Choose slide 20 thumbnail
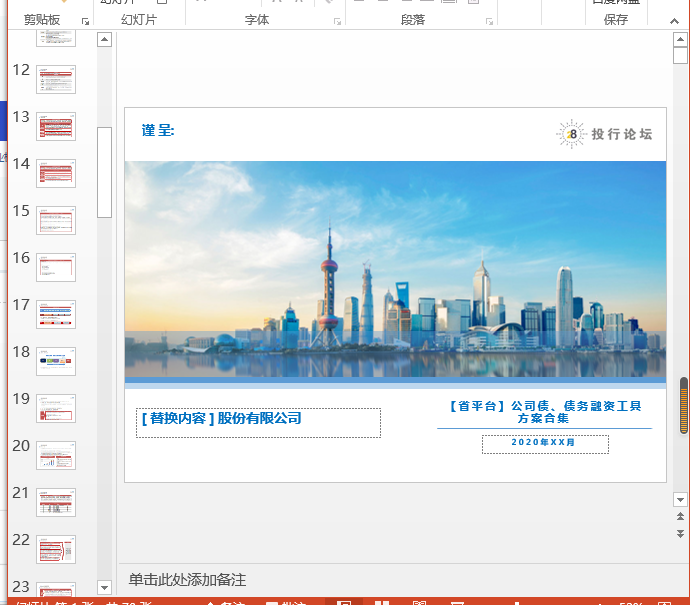 point(56,455)
